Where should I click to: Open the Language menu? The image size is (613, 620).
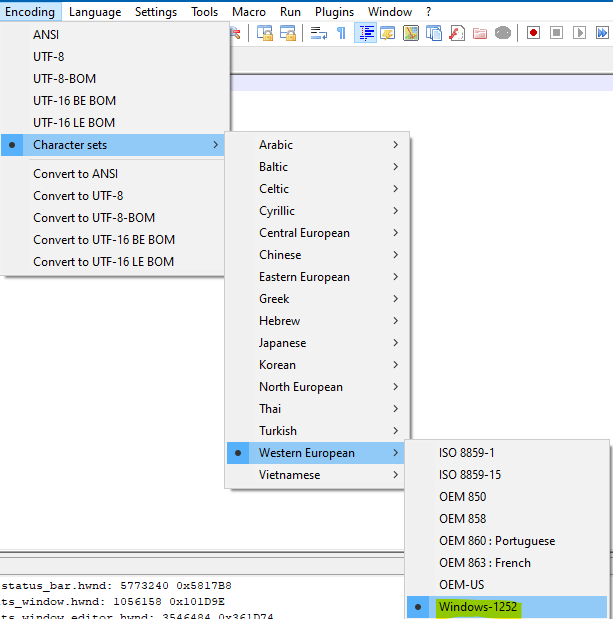[x=95, y=12]
